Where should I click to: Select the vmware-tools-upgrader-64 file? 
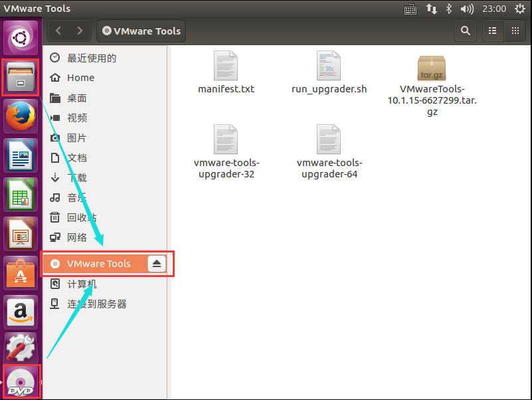tap(329, 151)
